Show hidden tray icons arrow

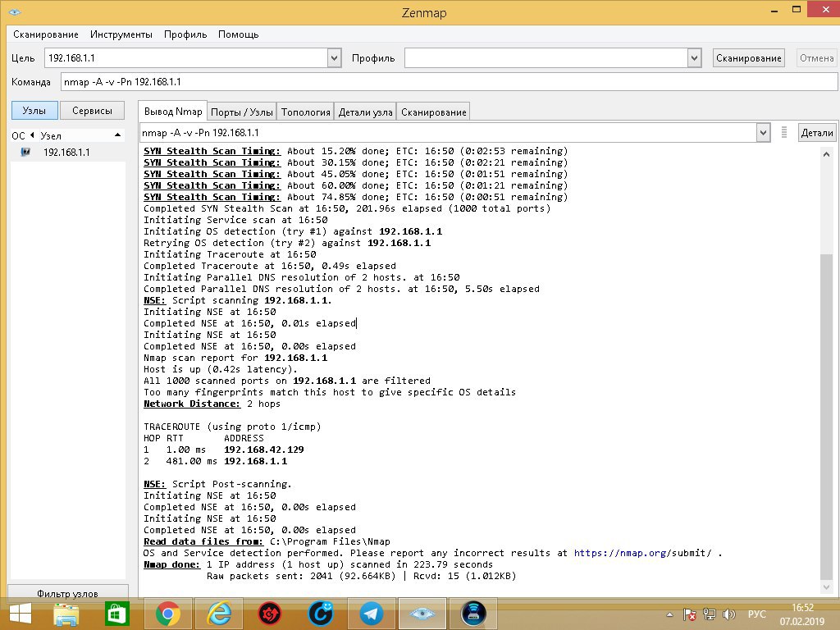click(669, 614)
